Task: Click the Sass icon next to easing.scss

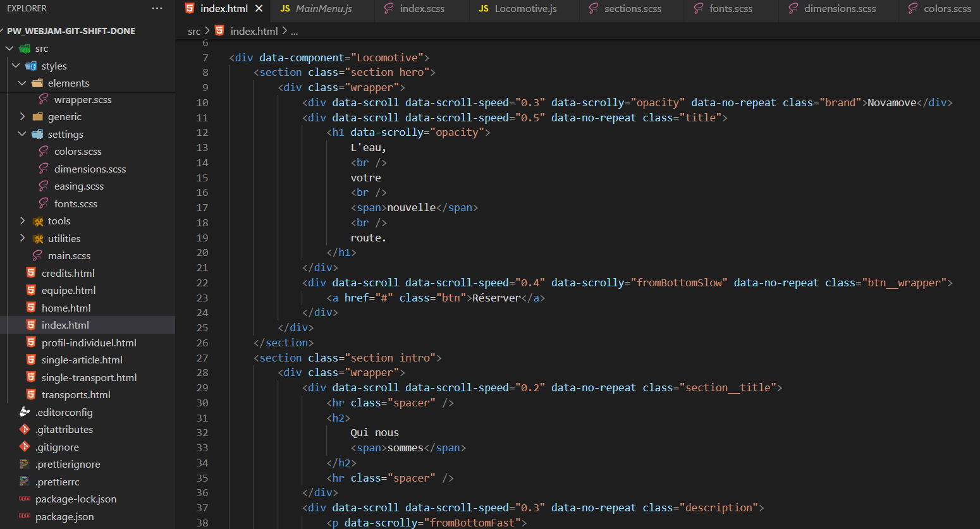Action: [42, 186]
